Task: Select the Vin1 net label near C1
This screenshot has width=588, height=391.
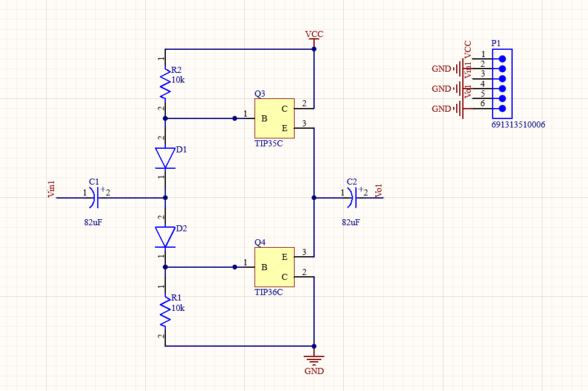Action: click(x=52, y=189)
